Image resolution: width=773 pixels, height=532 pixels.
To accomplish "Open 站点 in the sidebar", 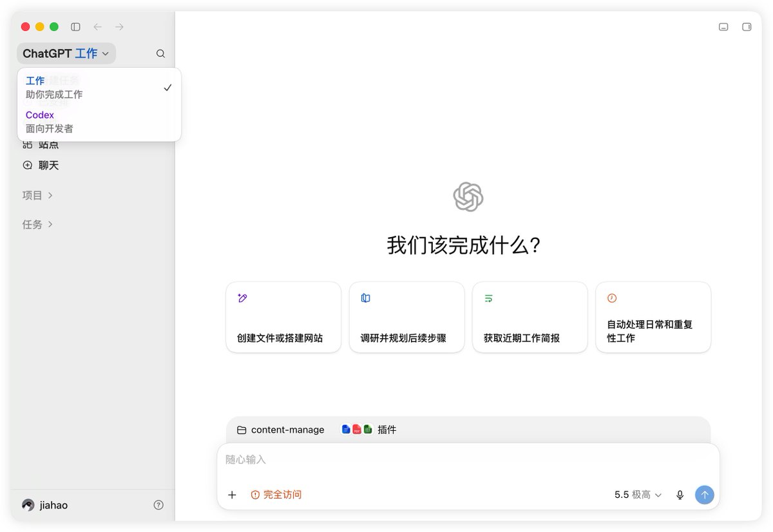I will [x=41, y=145].
